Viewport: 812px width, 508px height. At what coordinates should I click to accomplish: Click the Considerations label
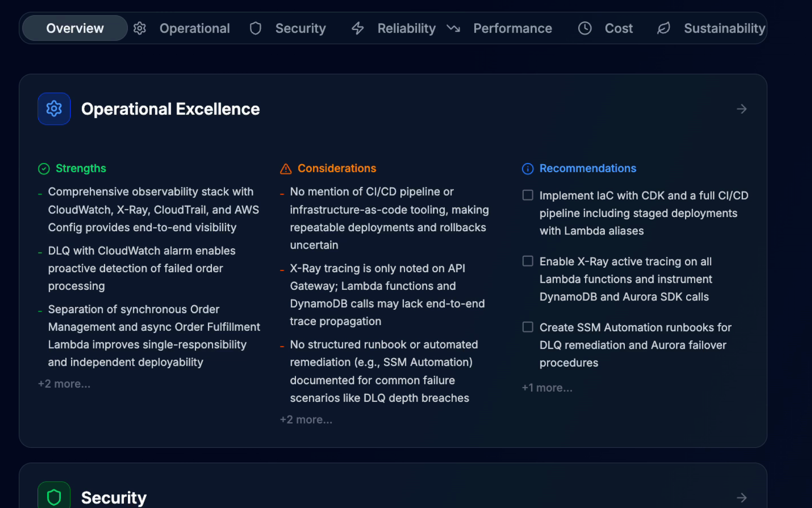[x=337, y=168]
